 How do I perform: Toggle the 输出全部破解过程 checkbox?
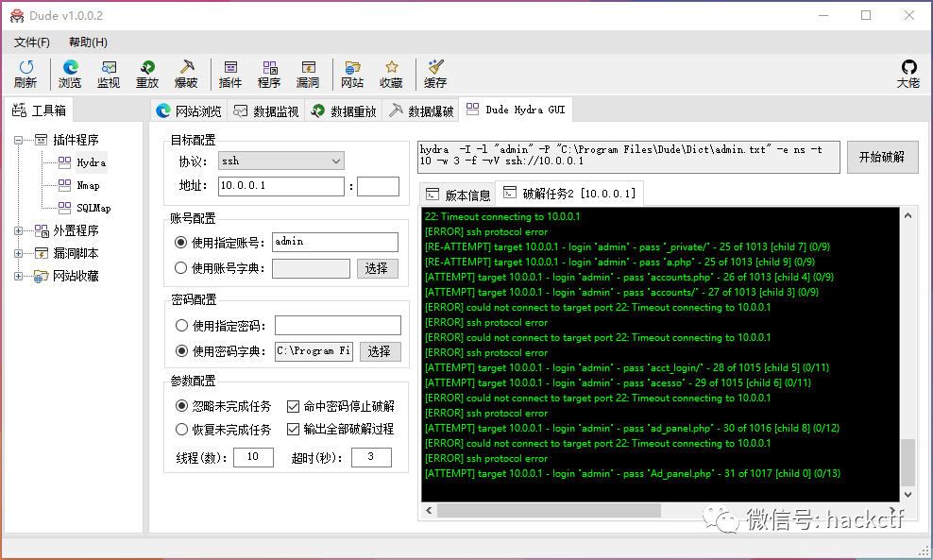(293, 429)
